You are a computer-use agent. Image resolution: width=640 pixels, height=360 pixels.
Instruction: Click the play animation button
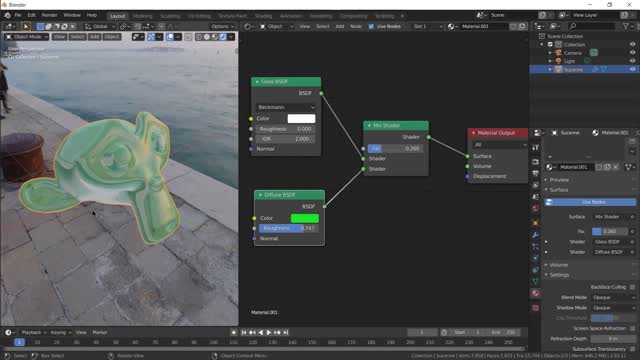269,332
